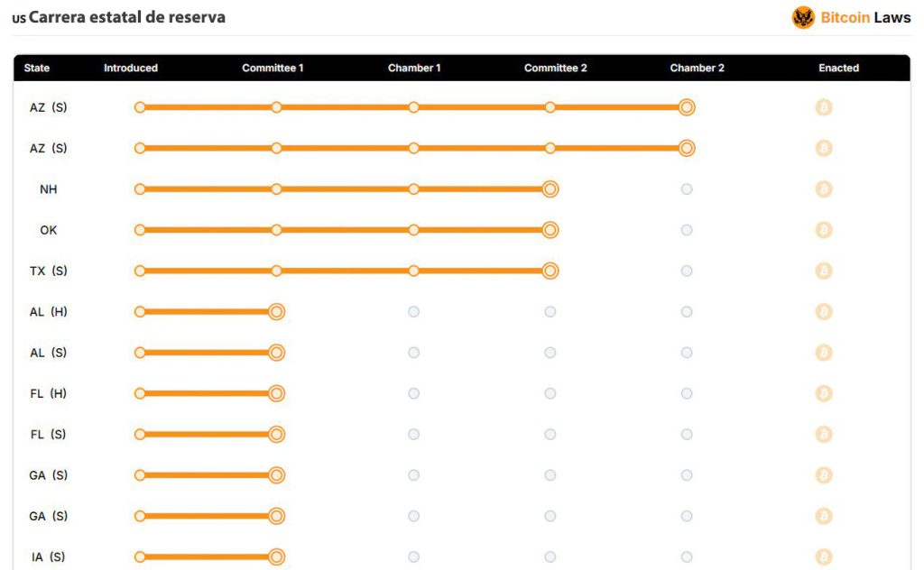
Task: Click the Committee 2 marker for NH row
Action: pos(550,189)
